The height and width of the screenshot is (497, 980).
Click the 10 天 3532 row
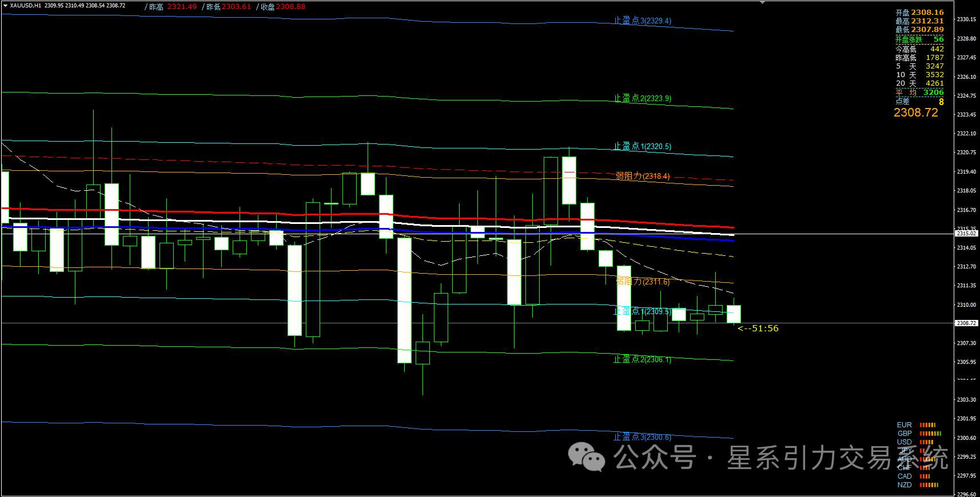pyautogui.click(x=919, y=74)
